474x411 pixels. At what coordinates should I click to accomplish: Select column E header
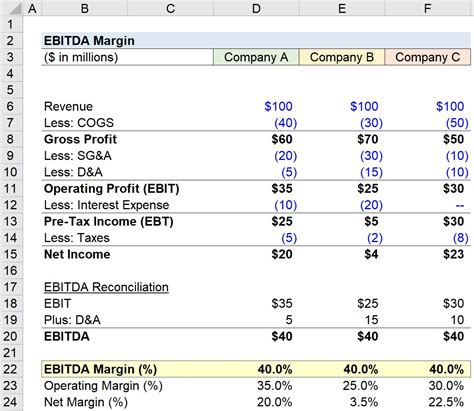pyautogui.click(x=342, y=8)
